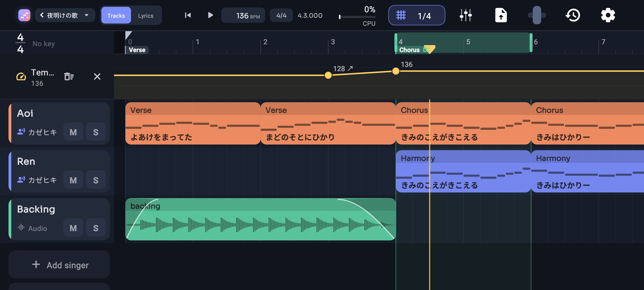This screenshot has width=644, height=290.
Task: Click the 4.3.000 position readout
Action: (310, 16)
